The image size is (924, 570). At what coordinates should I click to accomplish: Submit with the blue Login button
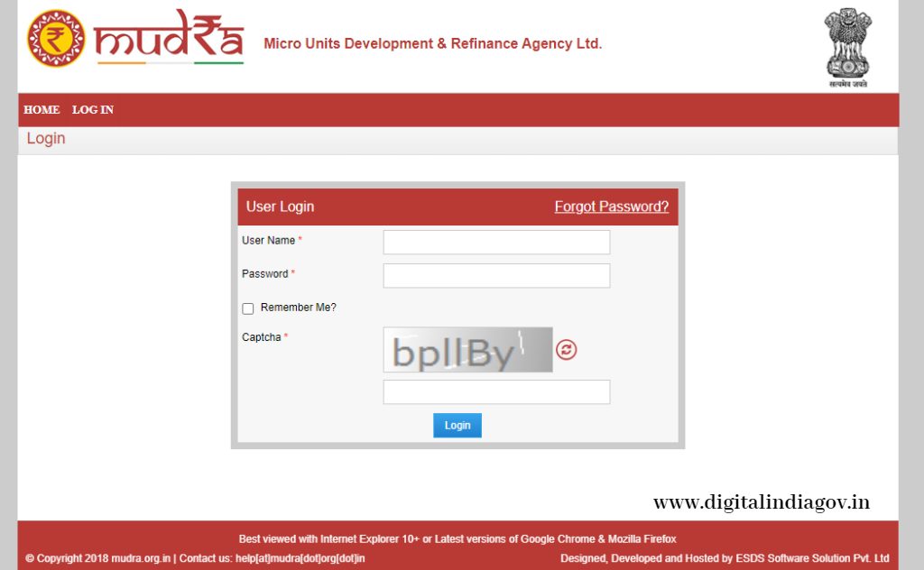[x=457, y=425]
